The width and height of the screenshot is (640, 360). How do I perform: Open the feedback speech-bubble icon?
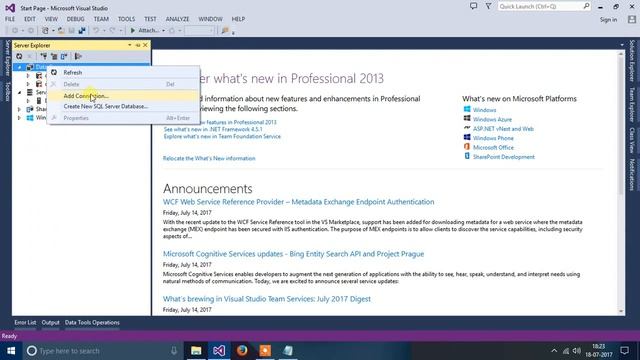pos(473,6)
